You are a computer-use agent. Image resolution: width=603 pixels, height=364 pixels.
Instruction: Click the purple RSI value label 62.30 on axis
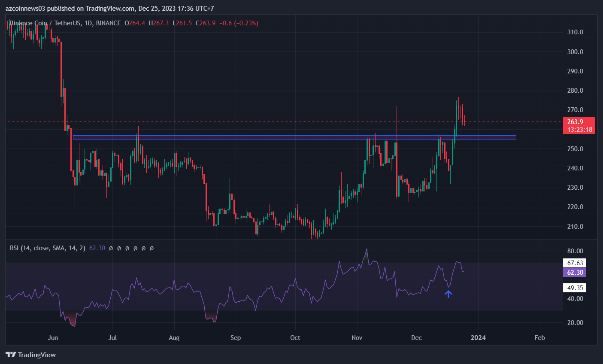(575, 273)
